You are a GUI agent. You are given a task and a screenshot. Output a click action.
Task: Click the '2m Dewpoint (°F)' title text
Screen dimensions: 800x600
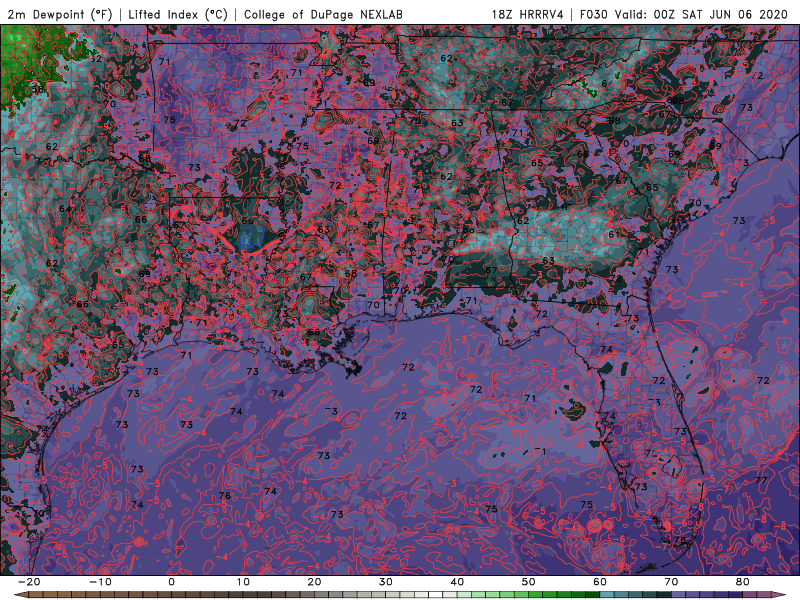pos(60,14)
